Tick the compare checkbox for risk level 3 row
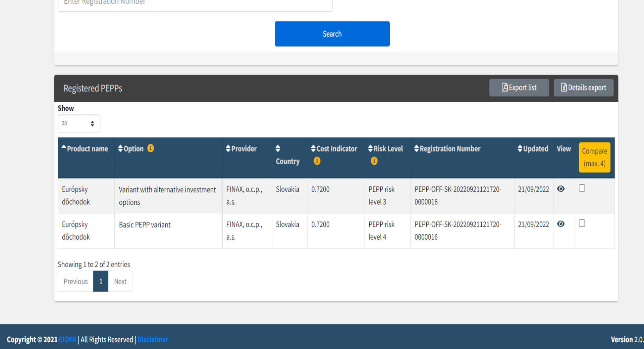 point(582,188)
